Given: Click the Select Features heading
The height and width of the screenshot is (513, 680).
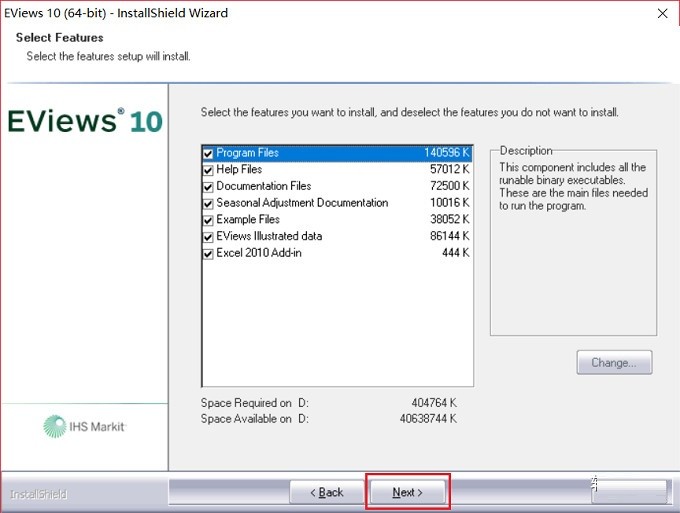Looking at the screenshot, I should pos(59,38).
